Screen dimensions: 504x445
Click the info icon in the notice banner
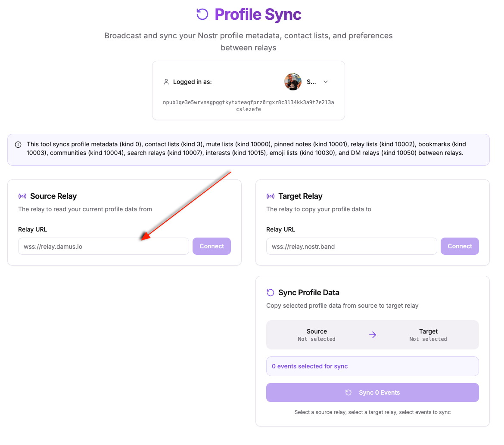(18, 145)
